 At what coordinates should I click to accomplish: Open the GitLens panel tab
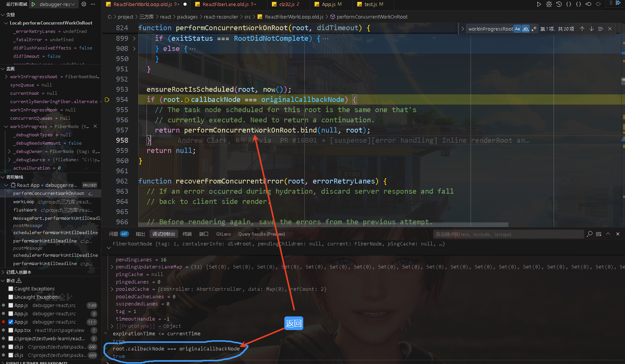pos(223,234)
